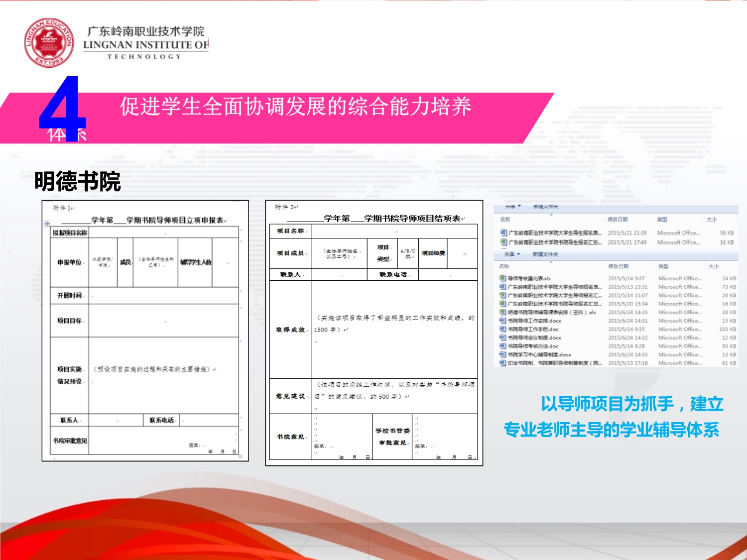Click the date 2015/5/13 17:18
Screen dimensions: 747x560
click(x=628, y=363)
